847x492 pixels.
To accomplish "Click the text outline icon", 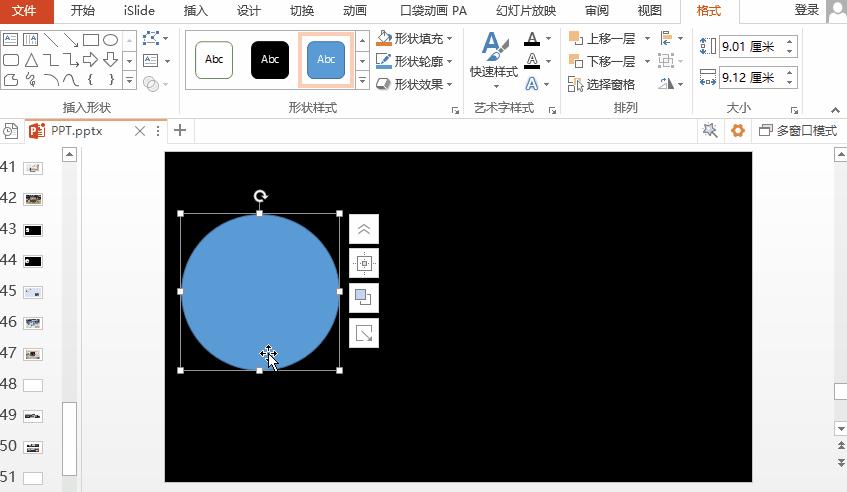I will (532, 60).
